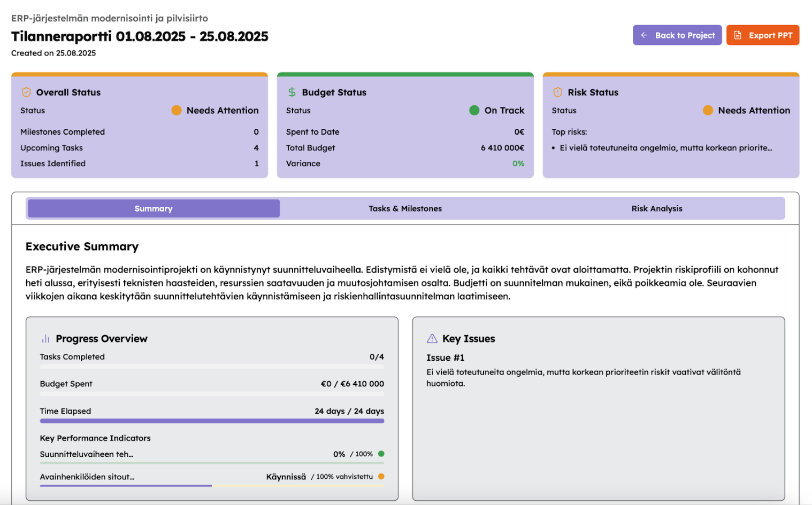Click the Progress Overview bar chart icon

[x=45, y=339]
